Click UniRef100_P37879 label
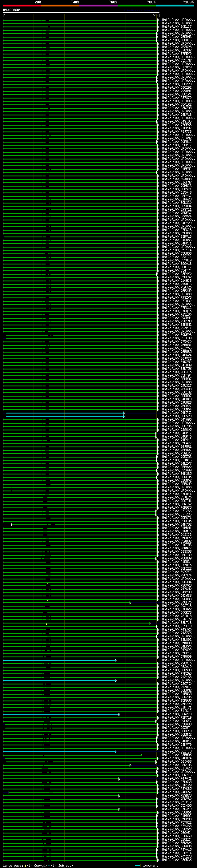This screenshot has width=197, height=868. tap(177, 98)
